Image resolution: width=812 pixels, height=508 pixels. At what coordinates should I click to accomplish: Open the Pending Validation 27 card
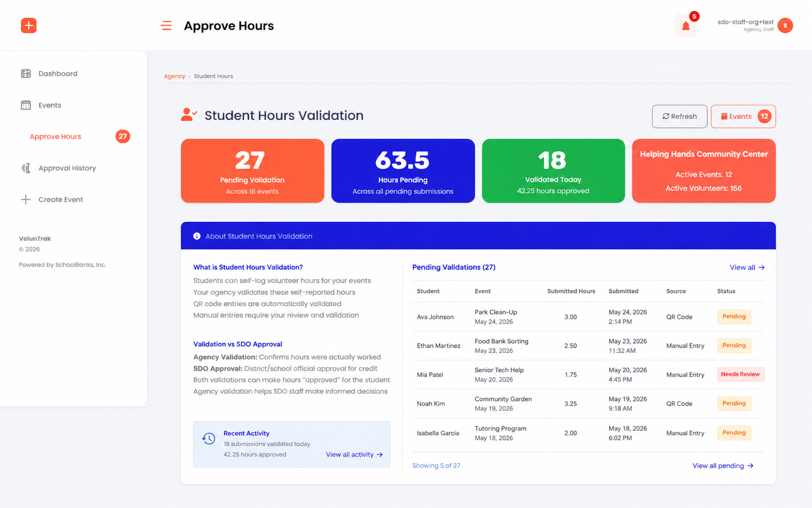(252, 171)
